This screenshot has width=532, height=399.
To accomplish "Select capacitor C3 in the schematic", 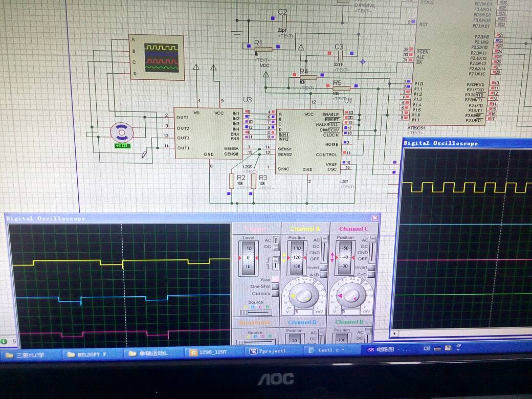I will (x=340, y=57).
